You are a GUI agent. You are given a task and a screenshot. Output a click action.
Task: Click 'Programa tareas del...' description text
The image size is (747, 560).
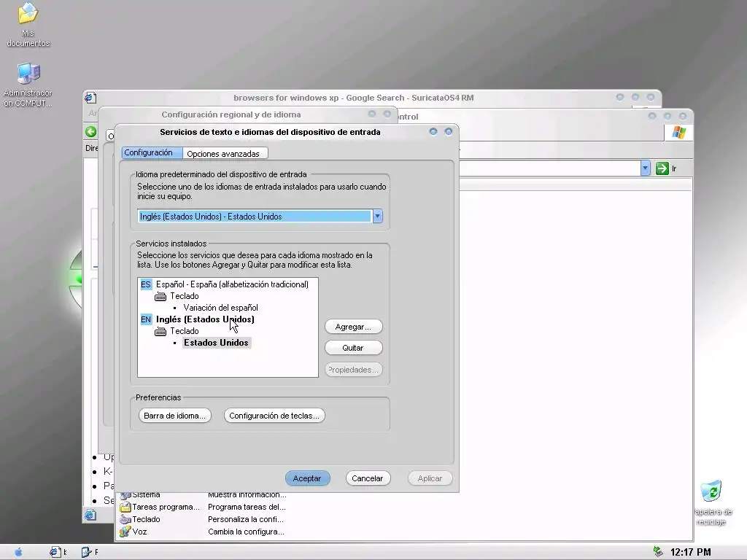pyautogui.click(x=247, y=507)
